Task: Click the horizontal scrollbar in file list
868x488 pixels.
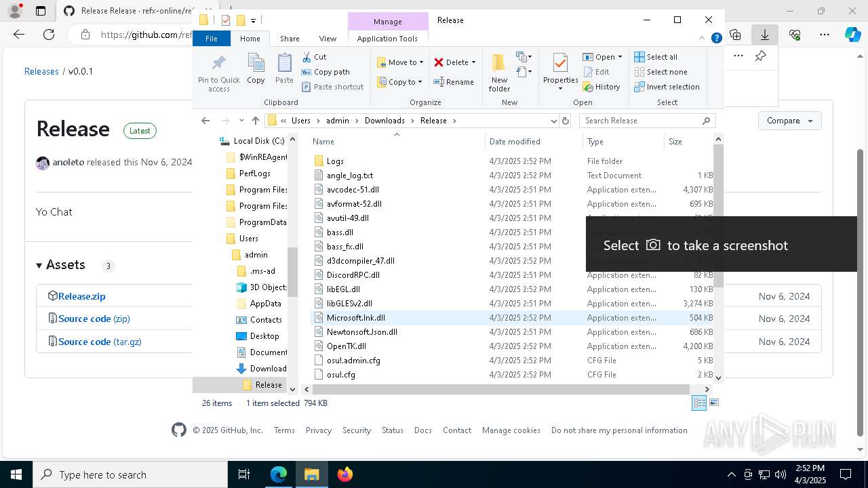Action: pyautogui.click(x=502, y=390)
